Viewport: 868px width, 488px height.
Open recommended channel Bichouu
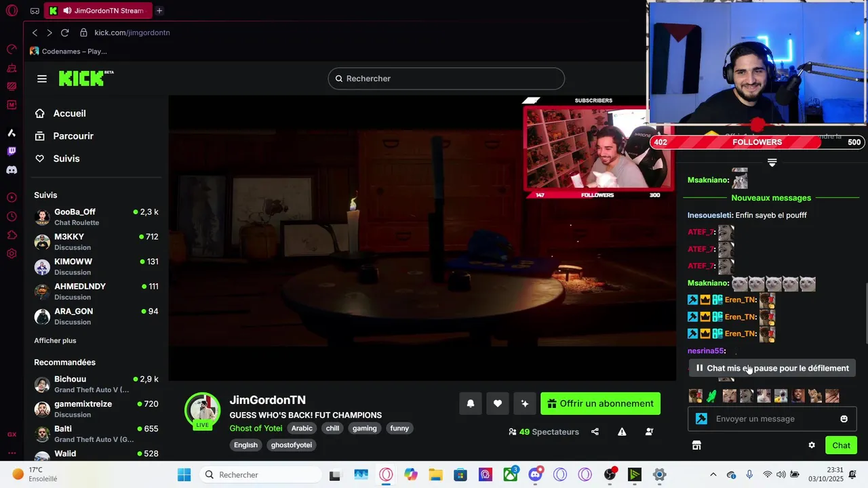pos(96,384)
